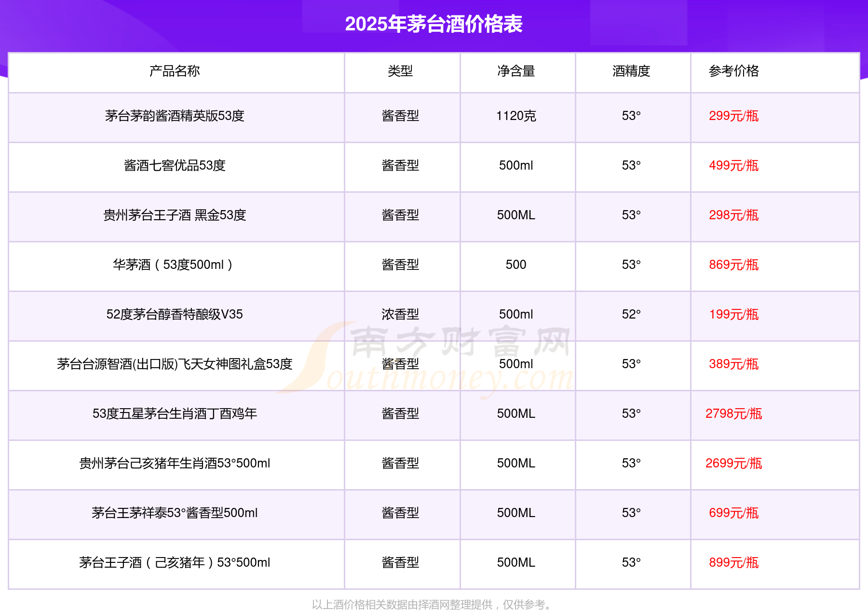Click 500ml in the 酱酒七窖优品53度 row
Image resolution: width=868 pixels, height=612 pixels.
click(516, 166)
